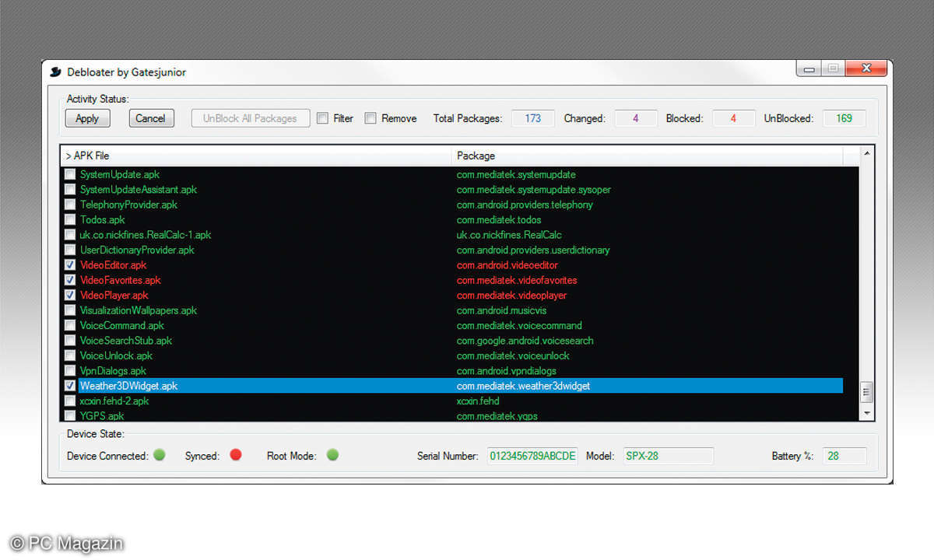Sort by the Package column header

coord(647,156)
